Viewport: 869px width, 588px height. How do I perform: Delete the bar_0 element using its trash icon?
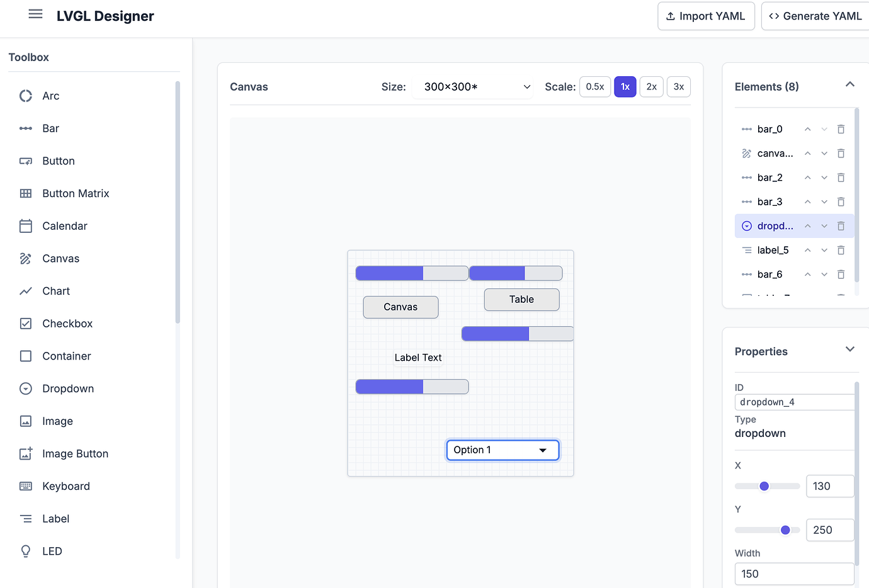pyautogui.click(x=841, y=128)
